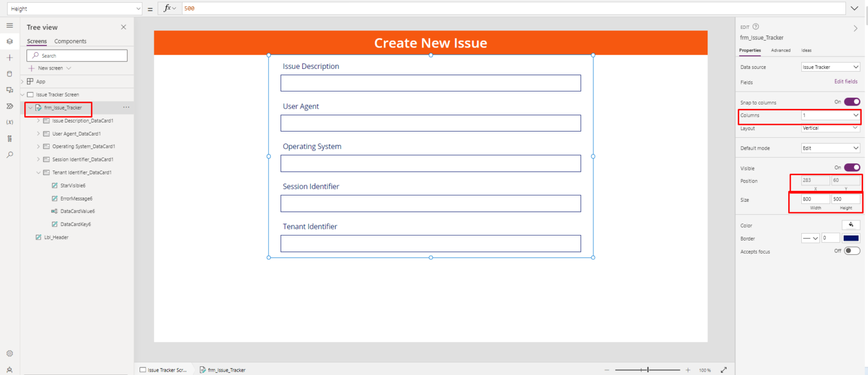Open the Media panel icon
Viewport: 868px width, 375px height.
pyautogui.click(x=9, y=89)
